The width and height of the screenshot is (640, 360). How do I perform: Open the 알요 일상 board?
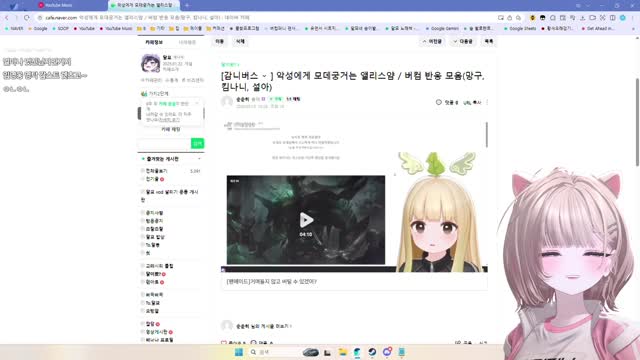(x=155, y=237)
